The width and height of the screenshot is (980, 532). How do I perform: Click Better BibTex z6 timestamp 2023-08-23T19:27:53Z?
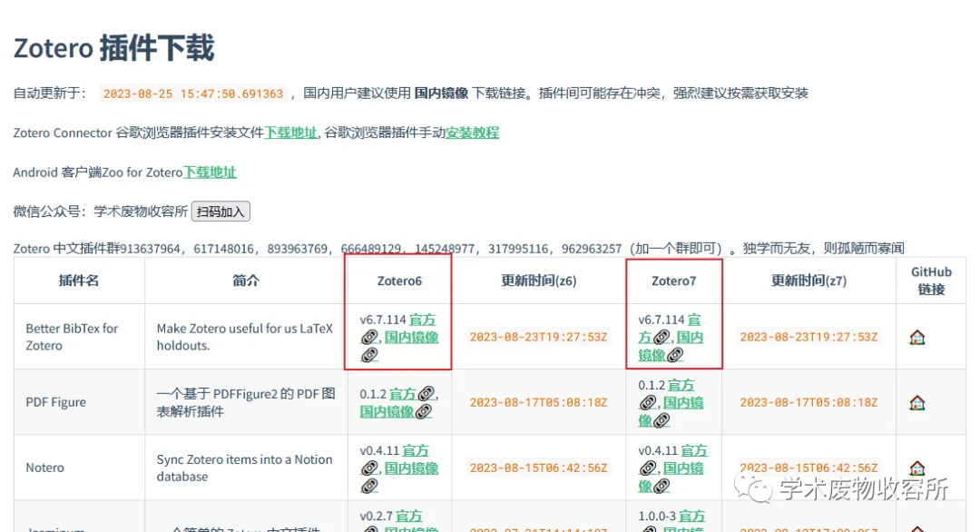coord(539,337)
